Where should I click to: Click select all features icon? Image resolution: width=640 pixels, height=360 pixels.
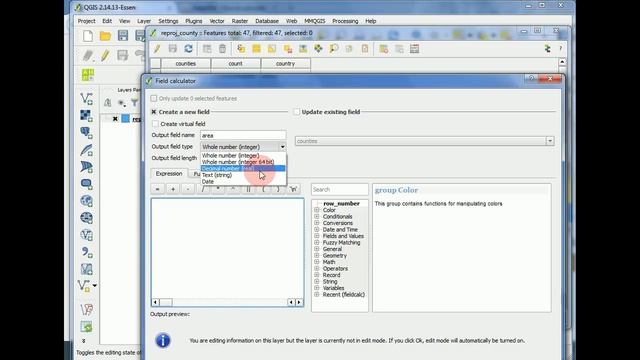pos(256,49)
